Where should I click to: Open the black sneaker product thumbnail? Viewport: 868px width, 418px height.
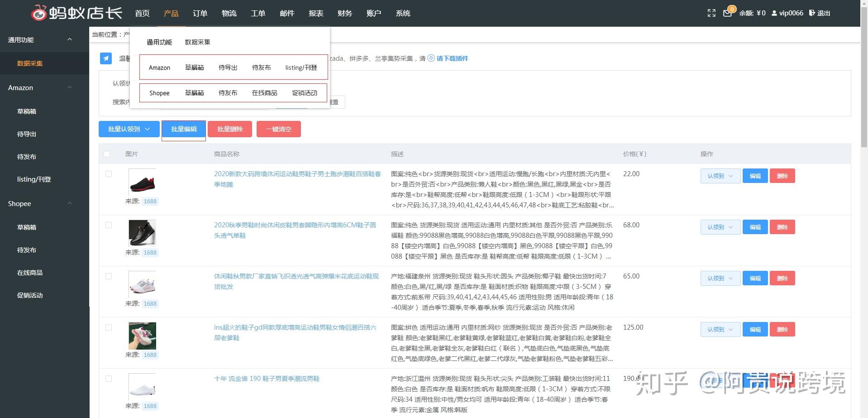click(x=142, y=182)
